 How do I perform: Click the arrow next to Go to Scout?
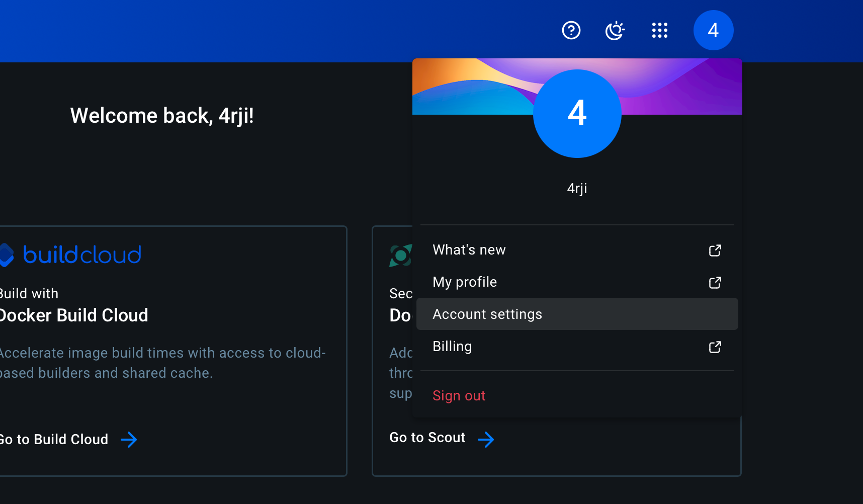click(x=486, y=439)
